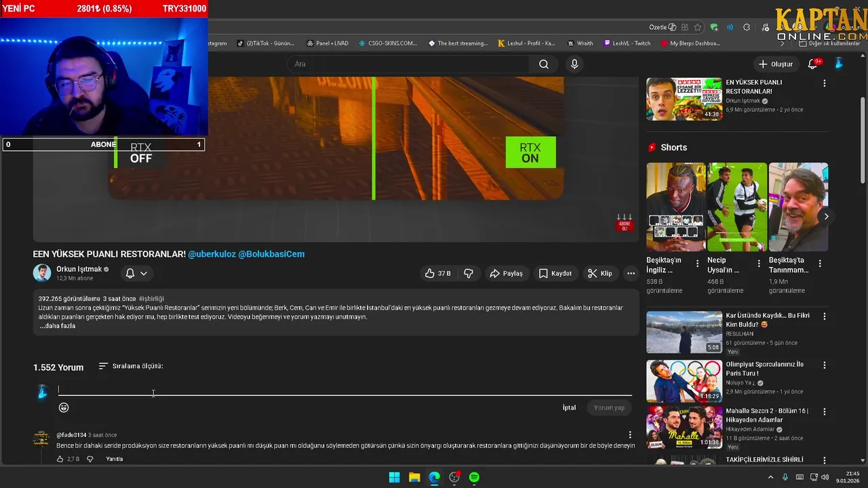
Task: Open File Explorer from taskbar
Action: point(414,477)
